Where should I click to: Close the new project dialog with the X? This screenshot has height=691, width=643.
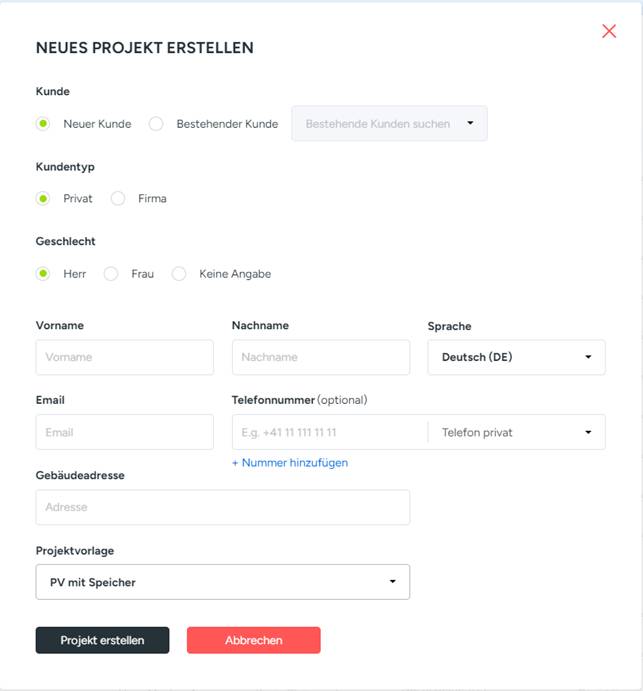[609, 31]
